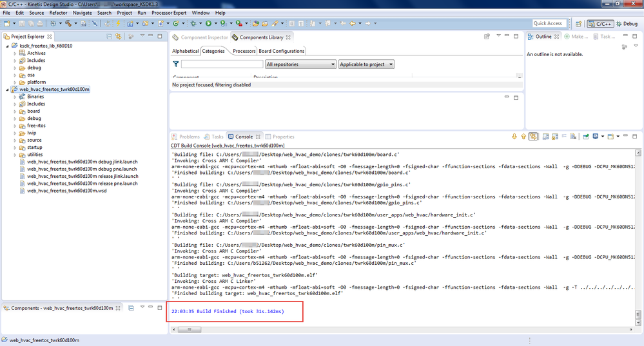The image size is (644, 346).
Task: Collapse the web_hvac_freertos_twrk60d100m project node
Action: click(x=7, y=90)
